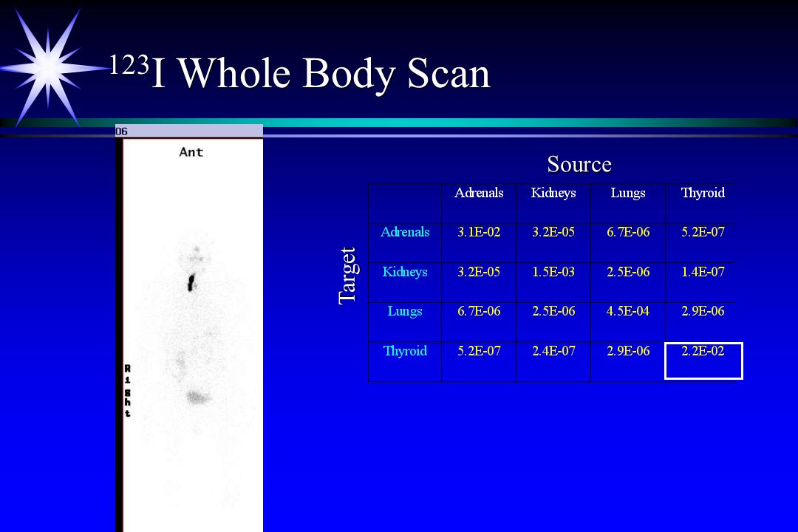Click the "Ant" label on the scan
This screenshot has height=532, width=798.
click(191, 151)
